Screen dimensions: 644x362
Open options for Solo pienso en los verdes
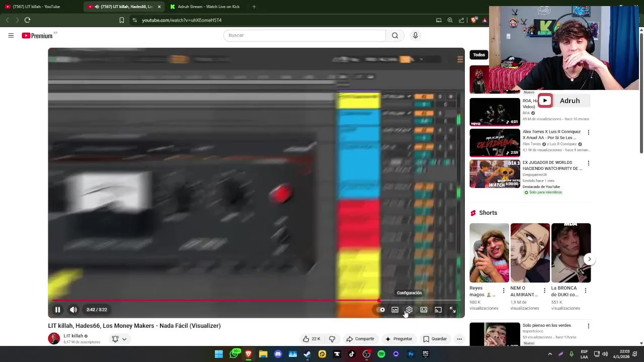point(588,326)
